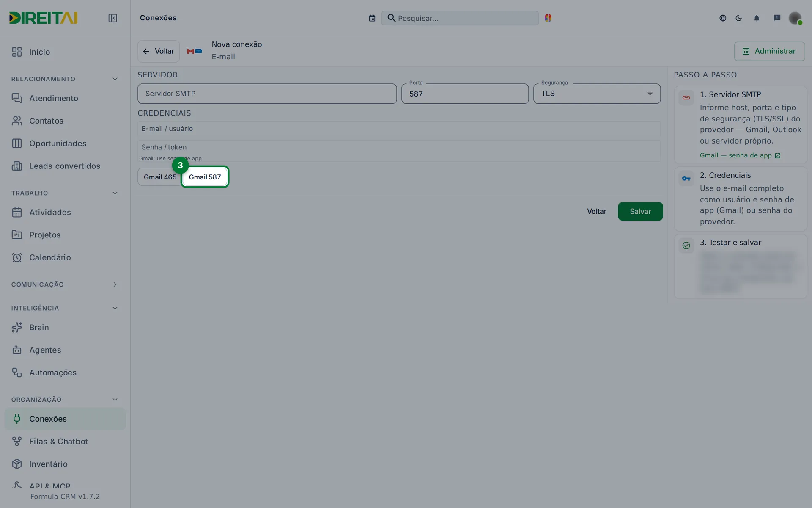The width and height of the screenshot is (812, 508).
Task: Click the green Salvar button
Action: pyautogui.click(x=640, y=211)
